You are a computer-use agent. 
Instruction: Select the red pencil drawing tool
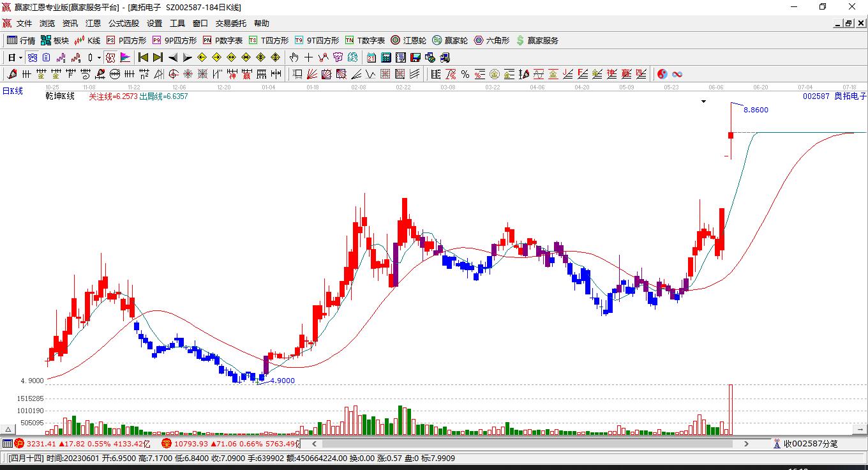tap(11, 74)
